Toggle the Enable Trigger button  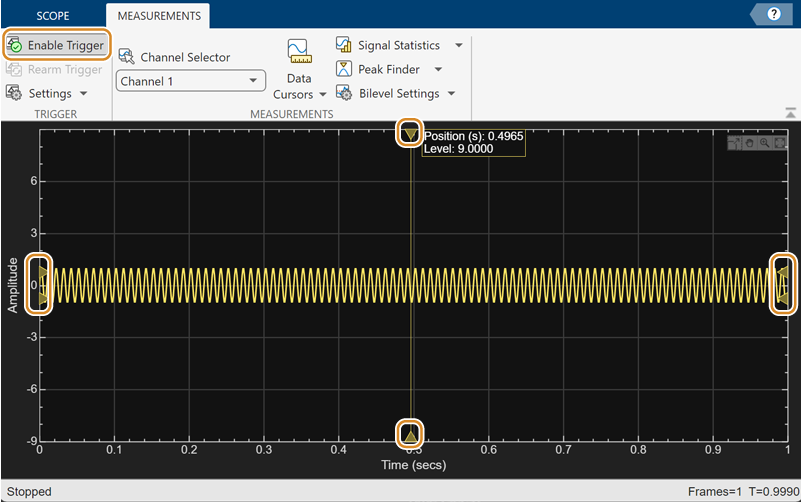click(56, 45)
